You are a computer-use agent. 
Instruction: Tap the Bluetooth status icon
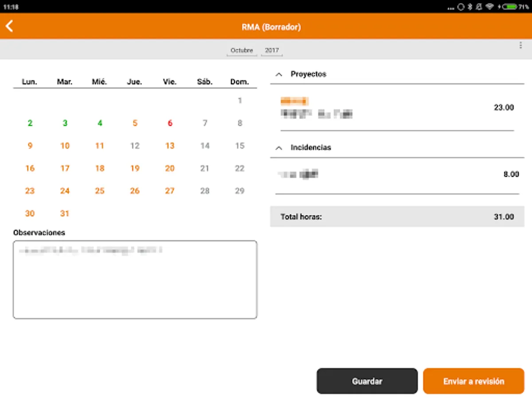[470, 7]
